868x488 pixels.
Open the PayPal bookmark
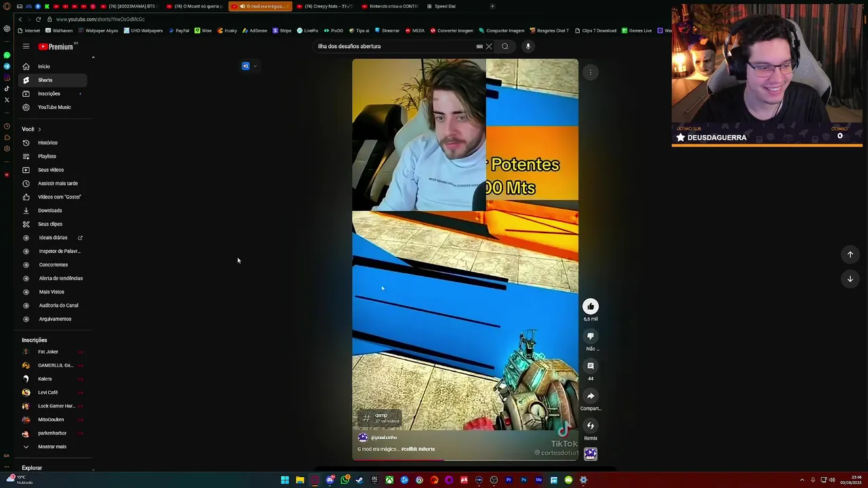click(x=179, y=30)
